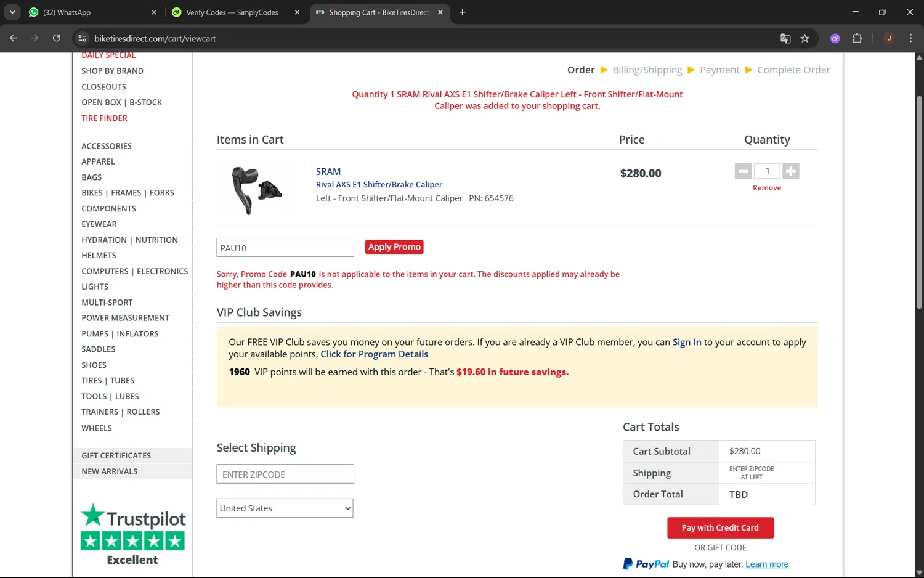Open PayPal Learn more link
Screen dimensions: 924x578
click(x=767, y=564)
